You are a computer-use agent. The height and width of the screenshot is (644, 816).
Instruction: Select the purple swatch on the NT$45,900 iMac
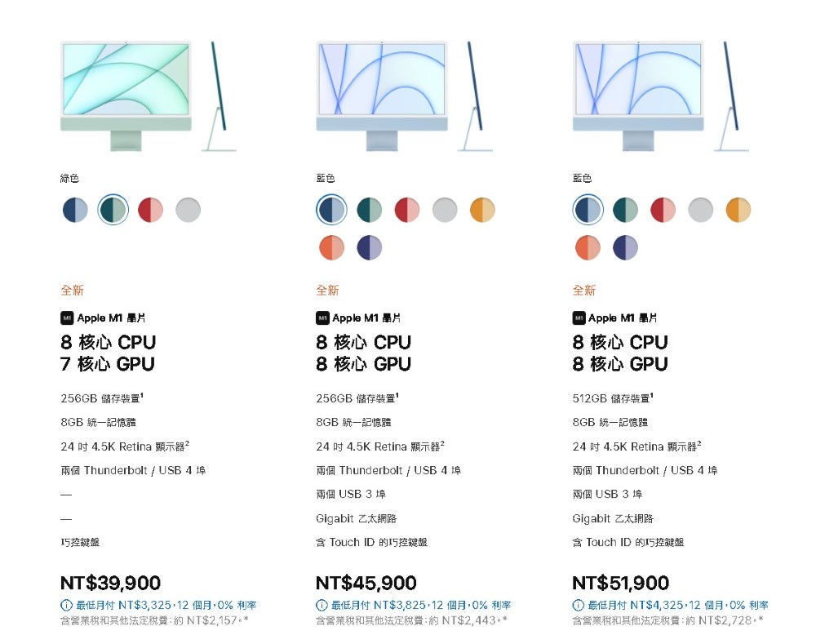click(369, 247)
